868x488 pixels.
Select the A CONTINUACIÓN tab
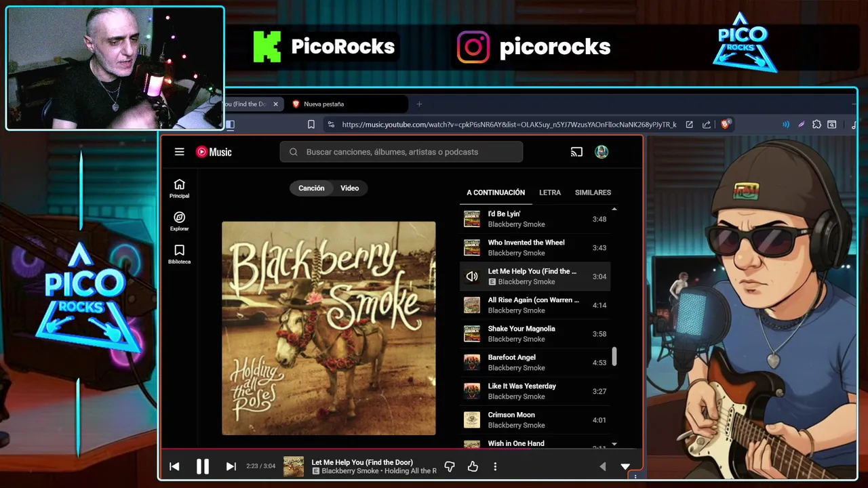pos(496,192)
